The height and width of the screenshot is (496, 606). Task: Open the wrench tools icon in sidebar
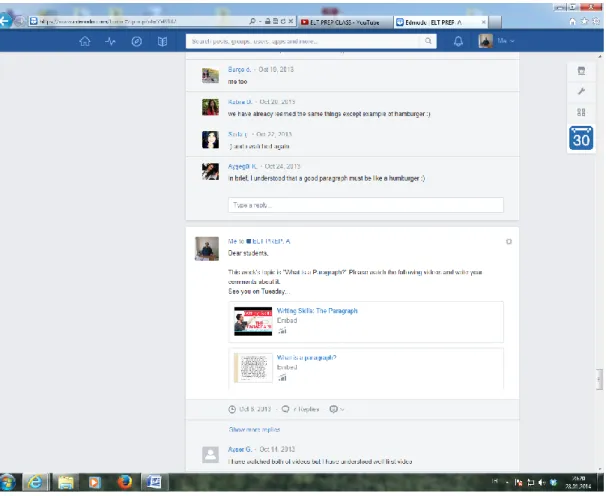(581, 91)
